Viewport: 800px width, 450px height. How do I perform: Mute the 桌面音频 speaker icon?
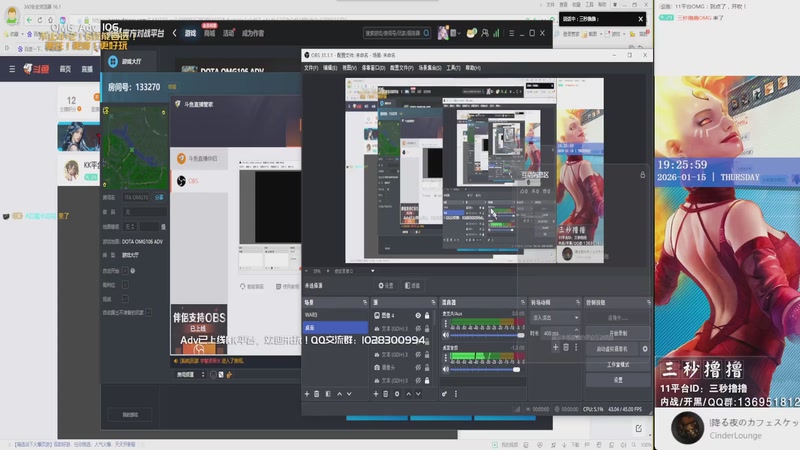point(445,369)
